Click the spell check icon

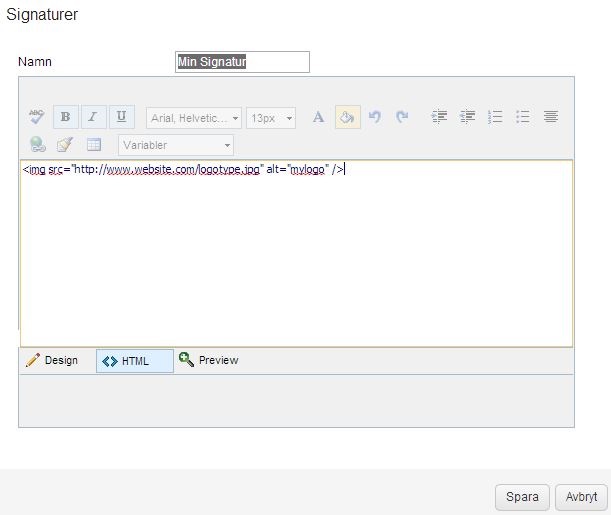pos(36,117)
